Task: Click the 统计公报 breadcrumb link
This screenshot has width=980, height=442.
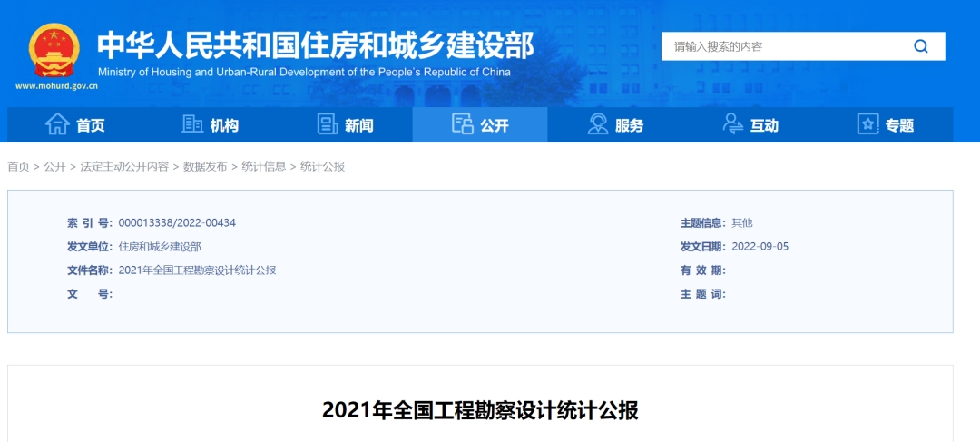Action: [322, 167]
